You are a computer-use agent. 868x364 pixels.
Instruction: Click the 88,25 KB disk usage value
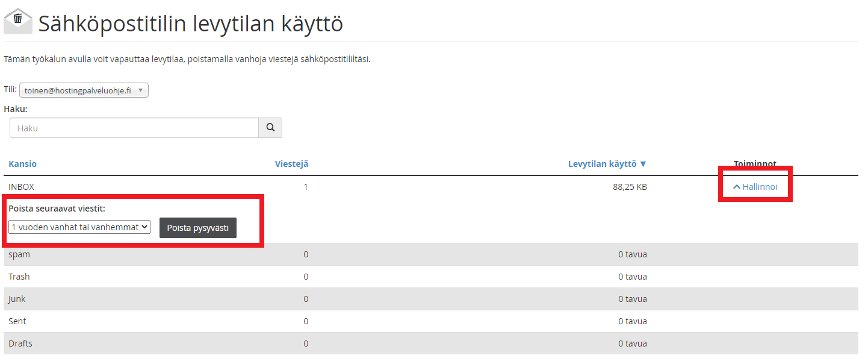(630, 187)
